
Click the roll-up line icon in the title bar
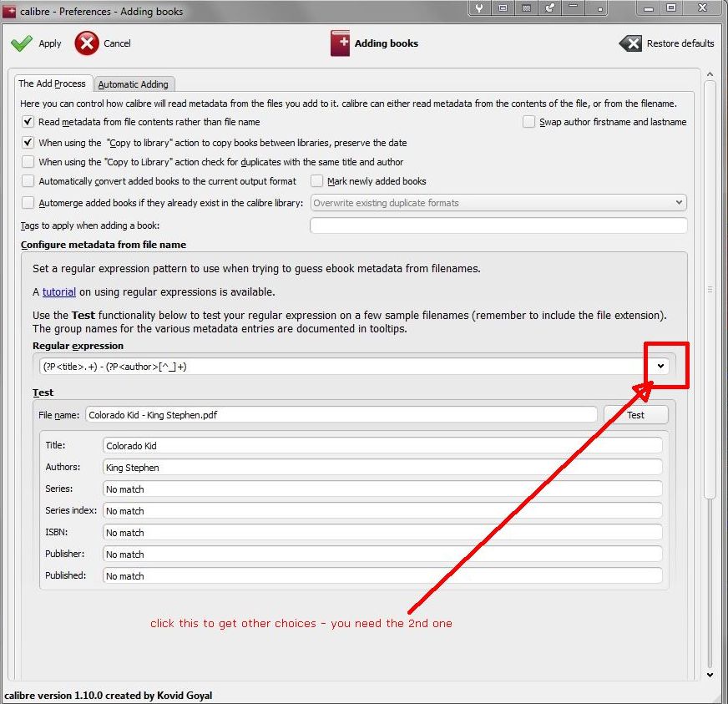[573, 8]
